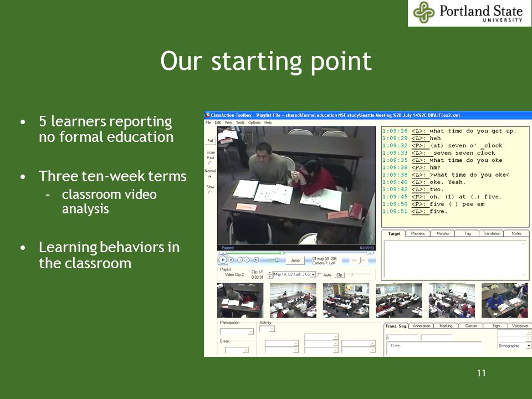
Task: Enable the Auto checkbox in Playlist
Action: click(320, 275)
